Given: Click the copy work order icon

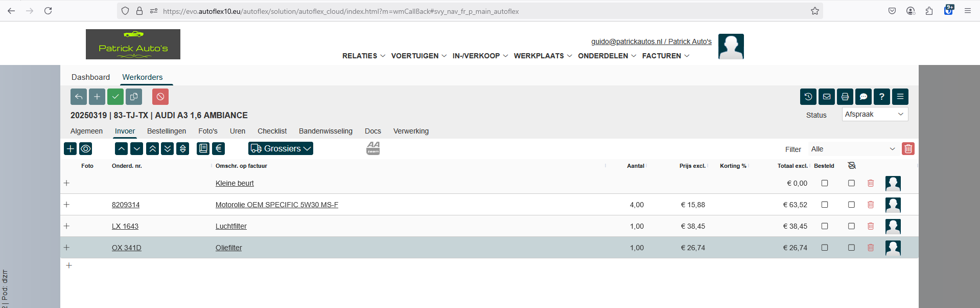Looking at the screenshot, I should click(x=134, y=97).
